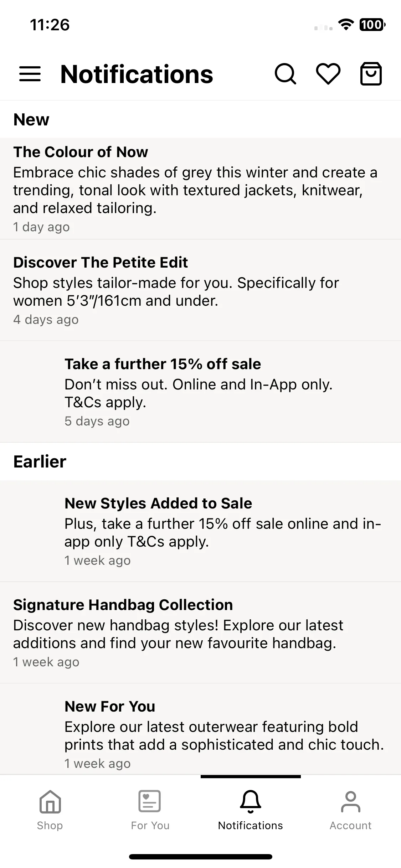401x868 pixels.
Task: Open the hamburger menu
Action: 30,74
